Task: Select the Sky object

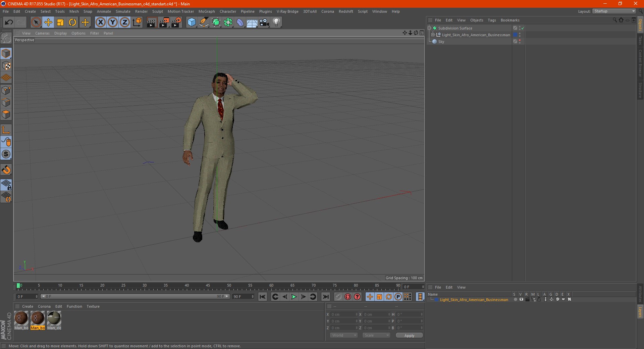Action: [441, 42]
